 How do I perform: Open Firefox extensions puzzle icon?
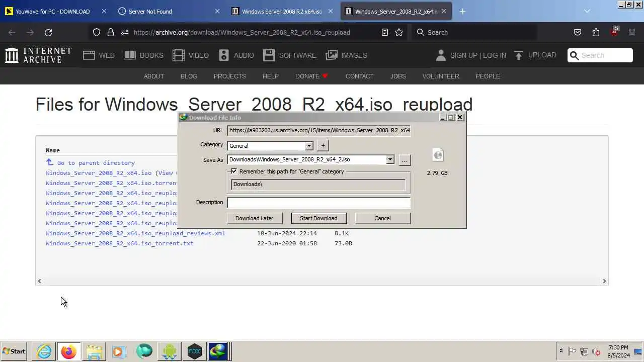(x=596, y=32)
